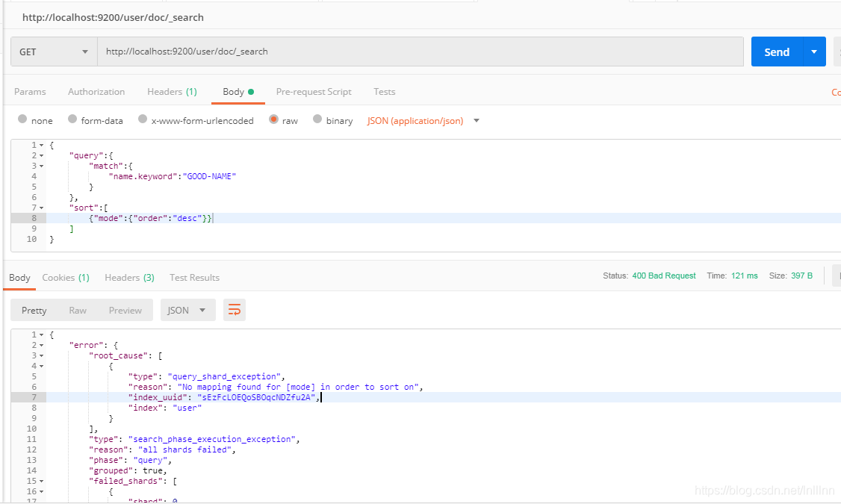Image resolution: width=841 pixels, height=504 pixels.
Task: Collapse request body line 1 fold arrow
Action: click(x=41, y=146)
